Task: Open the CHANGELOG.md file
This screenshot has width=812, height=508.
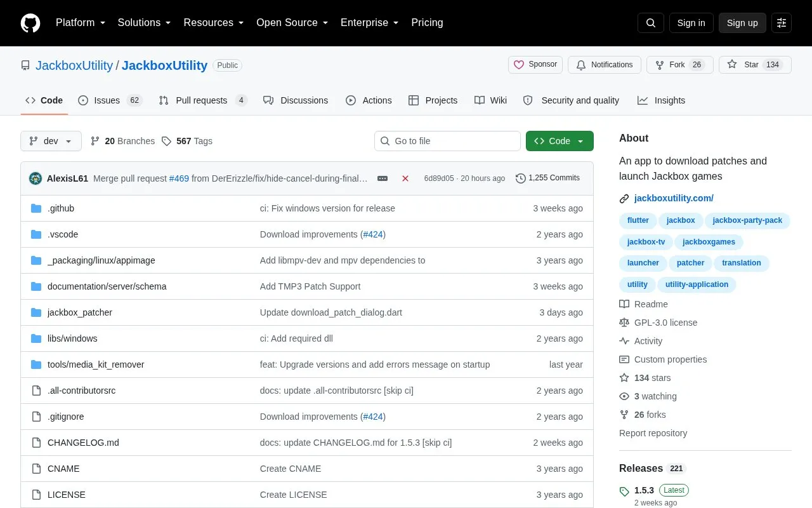Action: coord(83,443)
